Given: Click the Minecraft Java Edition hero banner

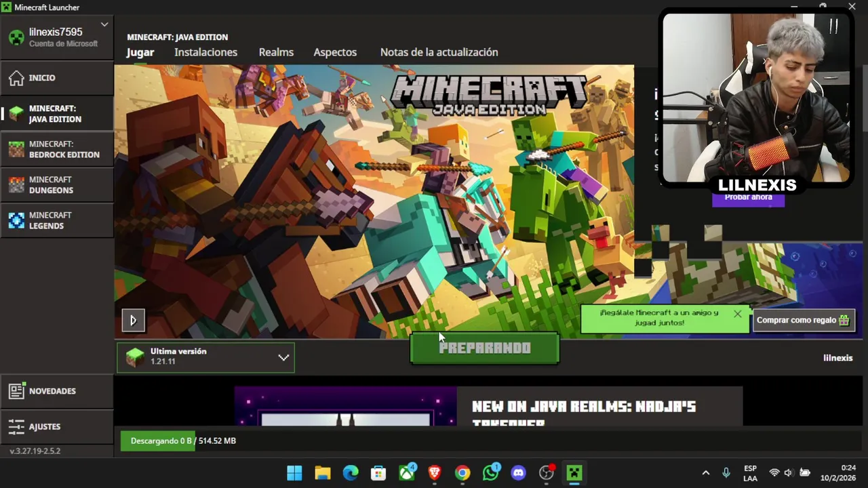Looking at the screenshot, I should pyautogui.click(x=374, y=202).
